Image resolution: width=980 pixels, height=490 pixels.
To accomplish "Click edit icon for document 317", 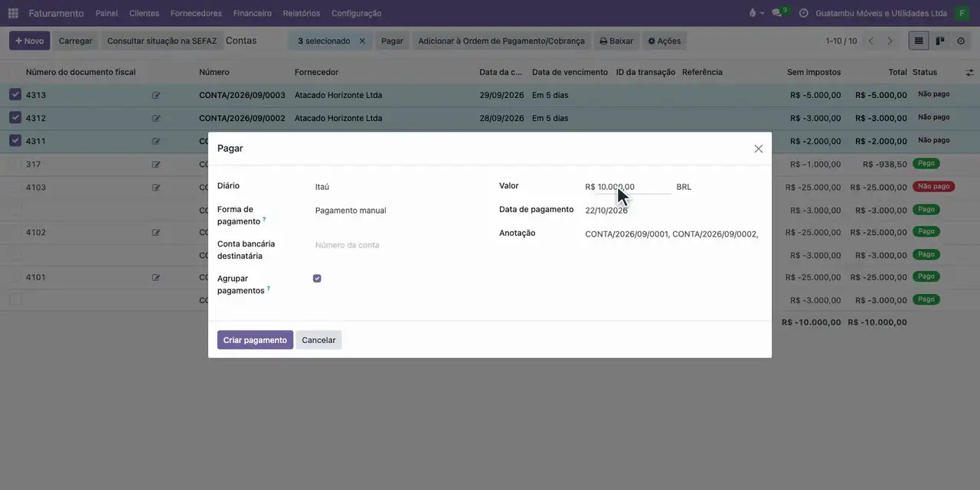I will pyautogui.click(x=156, y=165).
